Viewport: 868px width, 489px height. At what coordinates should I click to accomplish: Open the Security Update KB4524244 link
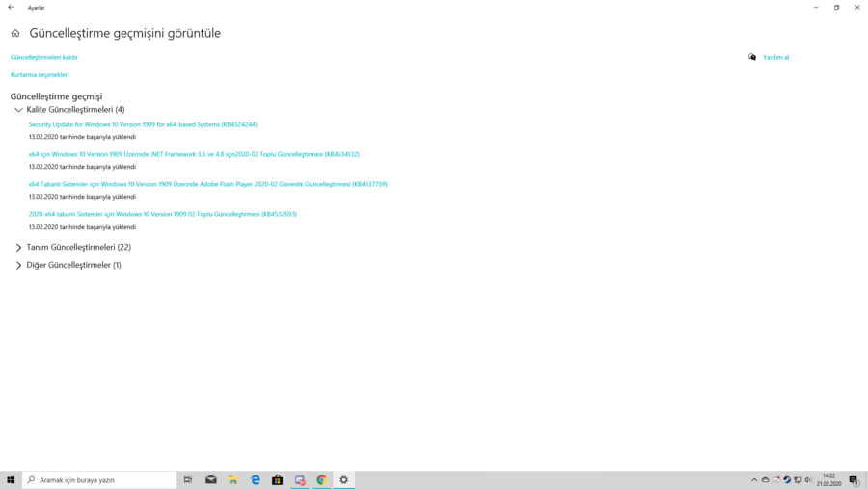coord(143,124)
